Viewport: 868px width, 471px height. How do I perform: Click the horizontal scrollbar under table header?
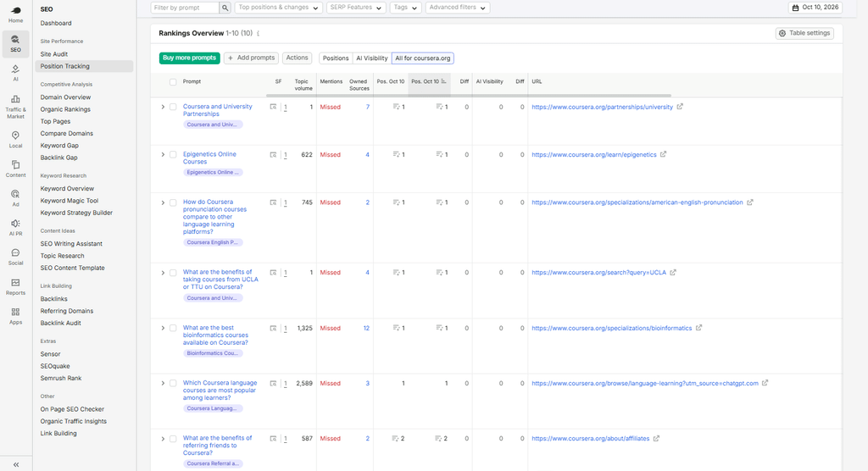pos(469,95)
